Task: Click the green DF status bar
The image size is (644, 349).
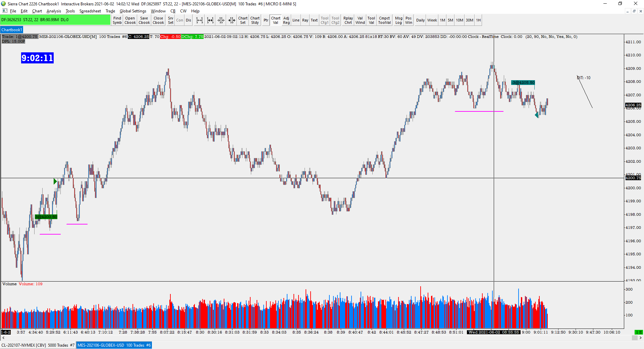Action: [x=55, y=20]
